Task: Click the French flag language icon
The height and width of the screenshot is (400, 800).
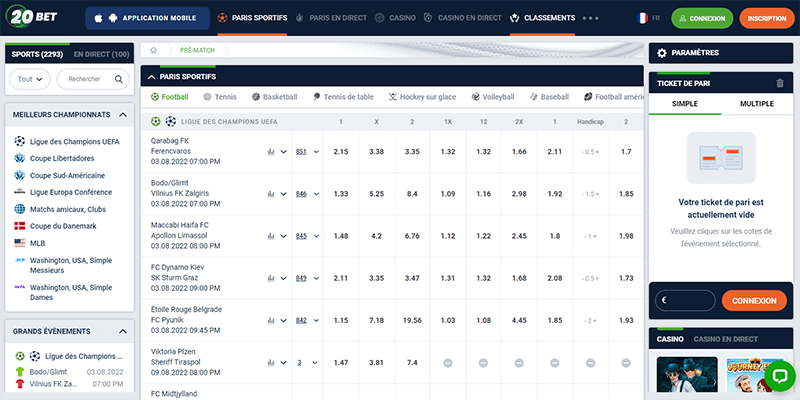Action: tap(642, 18)
